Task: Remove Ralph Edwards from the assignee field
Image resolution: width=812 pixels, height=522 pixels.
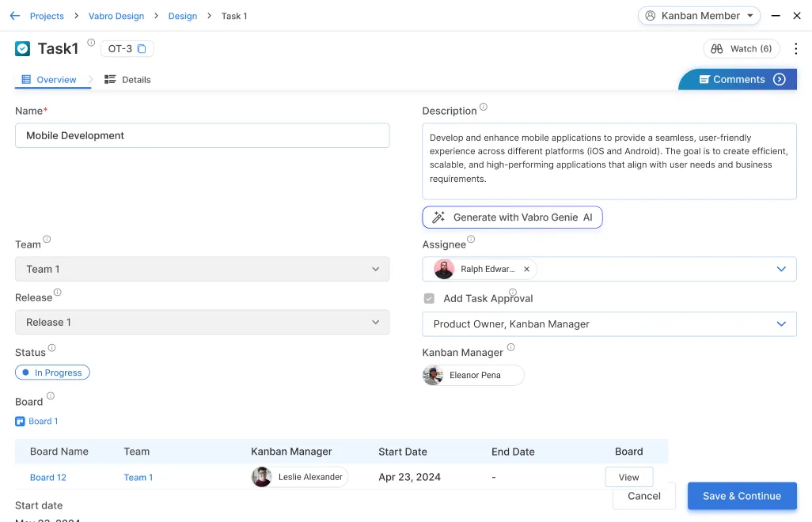Action: (526, 269)
